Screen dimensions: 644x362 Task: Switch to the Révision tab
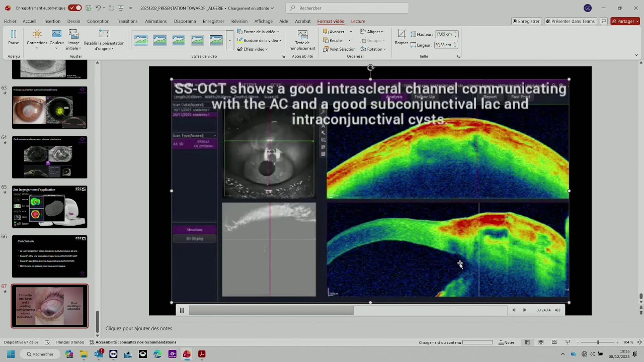(239, 21)
